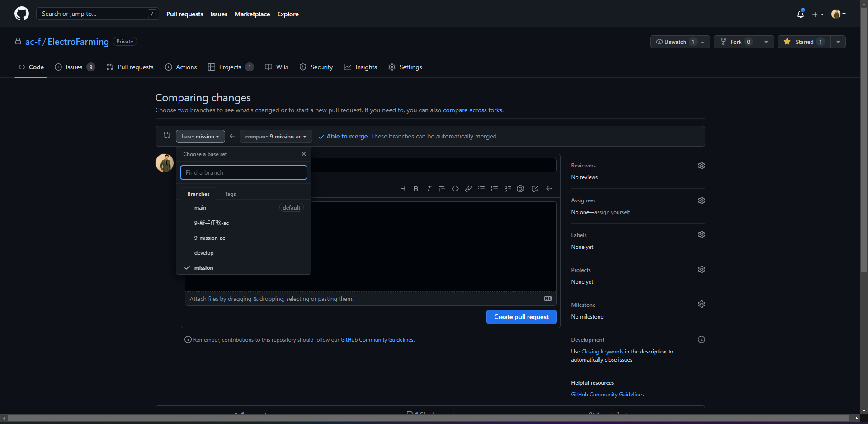This screenshot has width=868, height=424.
Task: Select the Branches tab
Action: 198,194
